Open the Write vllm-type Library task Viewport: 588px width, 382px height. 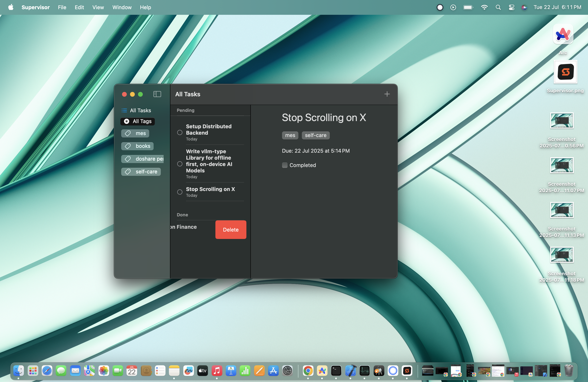click(210, 164)
